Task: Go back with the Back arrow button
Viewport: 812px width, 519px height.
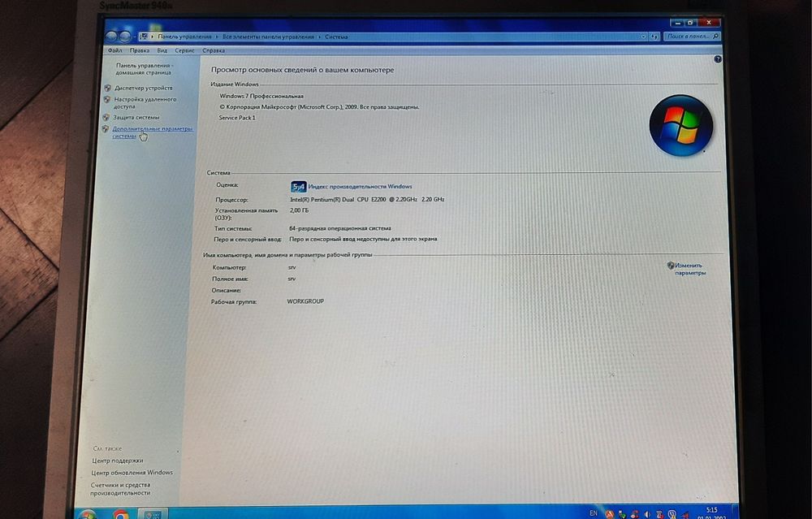Action: 111,37
